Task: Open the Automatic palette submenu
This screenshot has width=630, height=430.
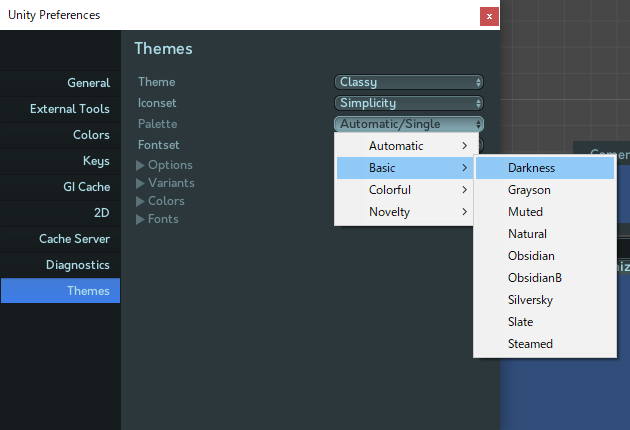Action: point(405,146)
